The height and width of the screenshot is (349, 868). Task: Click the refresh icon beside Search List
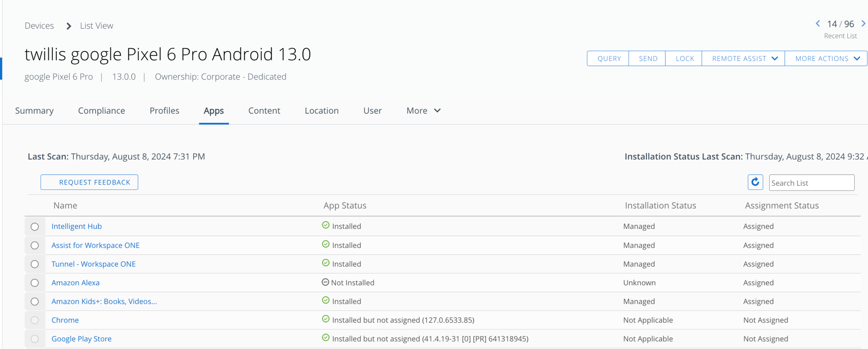click(x=755, y=182)
